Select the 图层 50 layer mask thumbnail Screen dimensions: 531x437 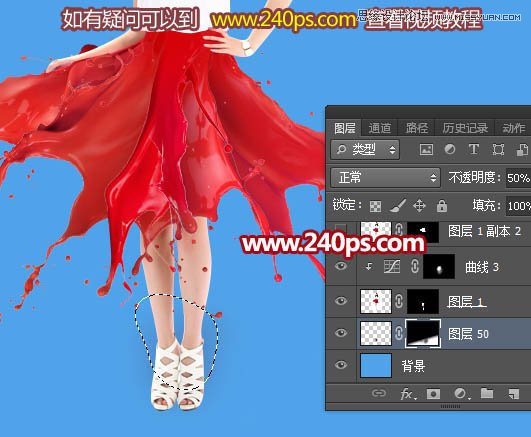pos(423,333)
